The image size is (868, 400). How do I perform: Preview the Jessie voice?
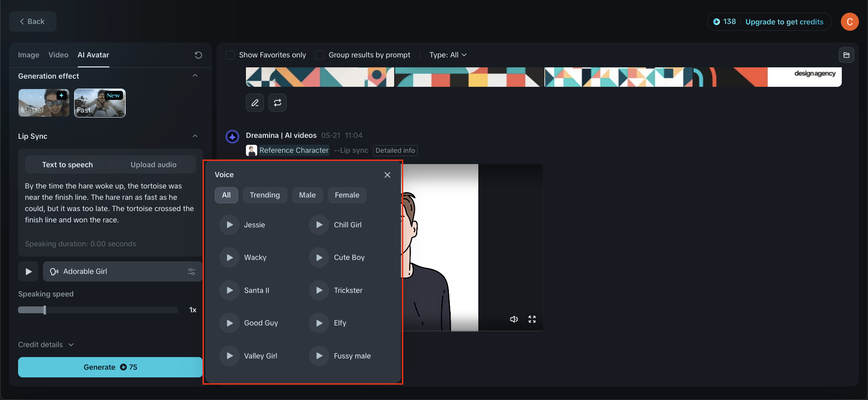pyautogui.click(x=229, y=225)
